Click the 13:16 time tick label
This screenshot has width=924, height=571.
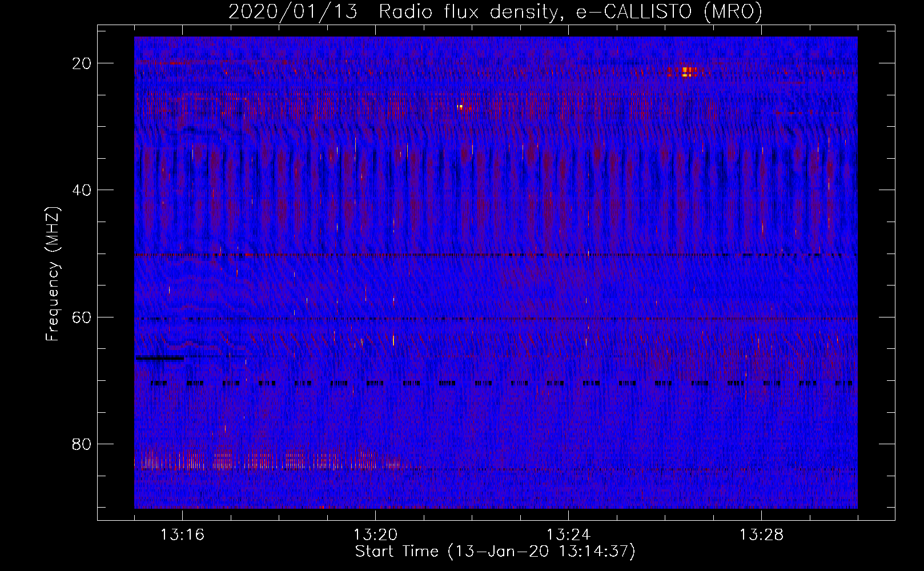coord(182,535)
